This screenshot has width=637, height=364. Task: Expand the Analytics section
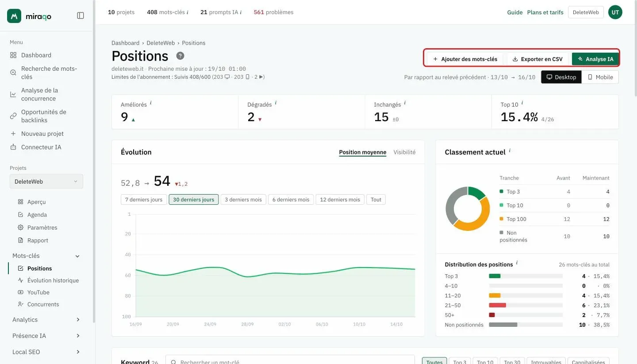tap(78, 320)
